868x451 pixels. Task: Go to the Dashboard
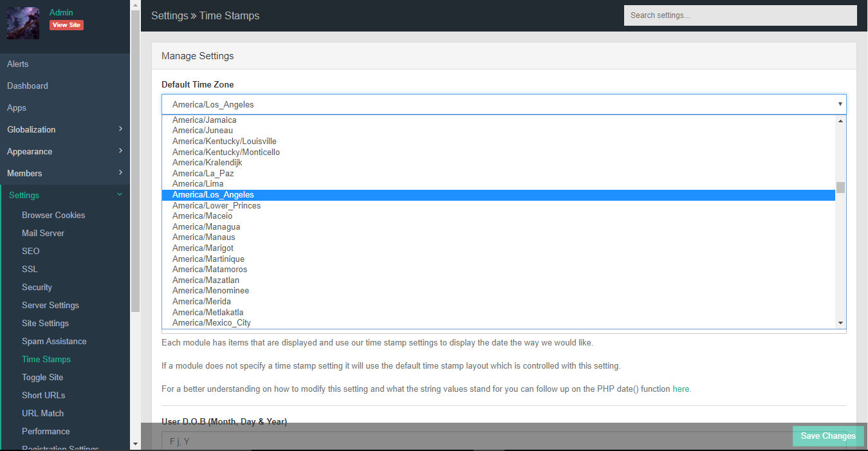[x=28, y=86]
